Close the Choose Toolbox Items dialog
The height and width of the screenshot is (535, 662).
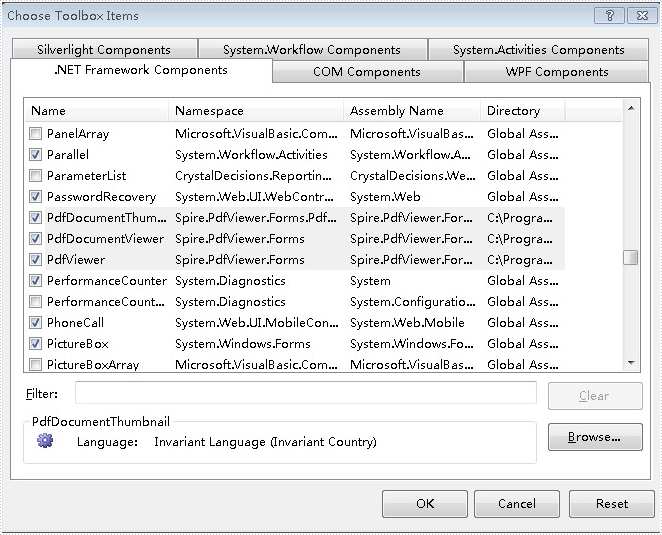click(642, 16)
